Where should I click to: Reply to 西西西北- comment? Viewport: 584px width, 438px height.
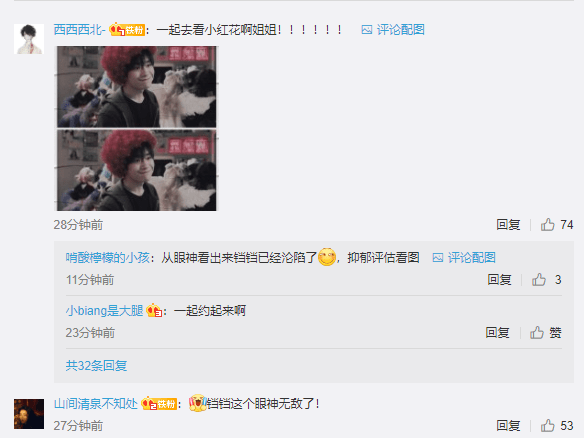click(508, 225)
